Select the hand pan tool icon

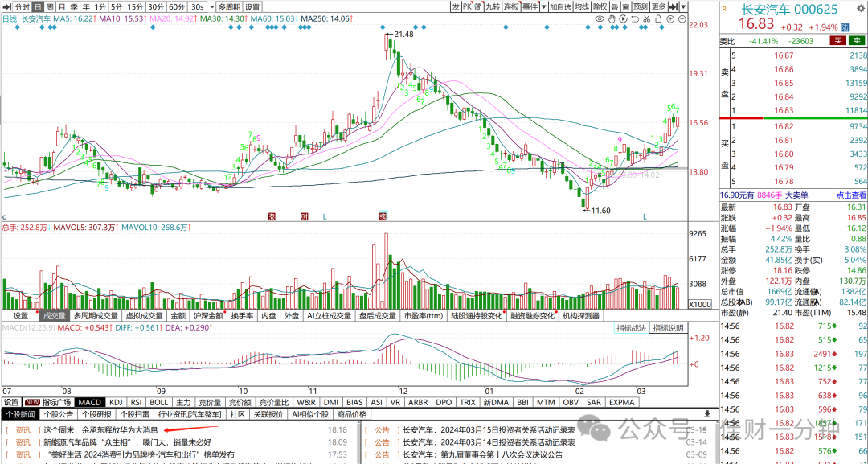click(612, 18)
